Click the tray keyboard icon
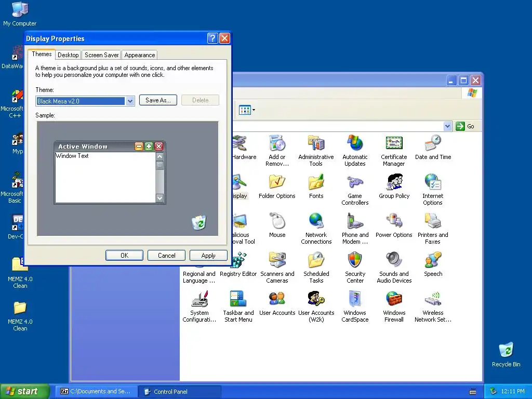Screen dimensions: 532x399 click(473, 392)
